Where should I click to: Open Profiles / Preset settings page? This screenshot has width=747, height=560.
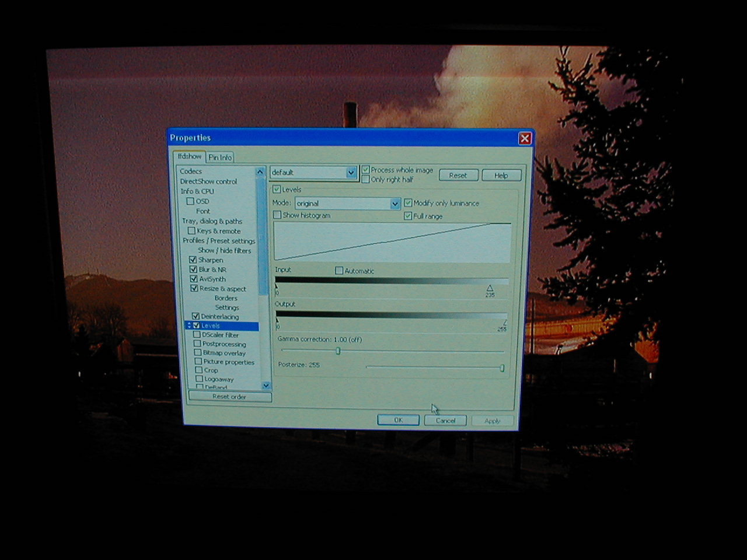pyautogui.click(x=219, y=241)
